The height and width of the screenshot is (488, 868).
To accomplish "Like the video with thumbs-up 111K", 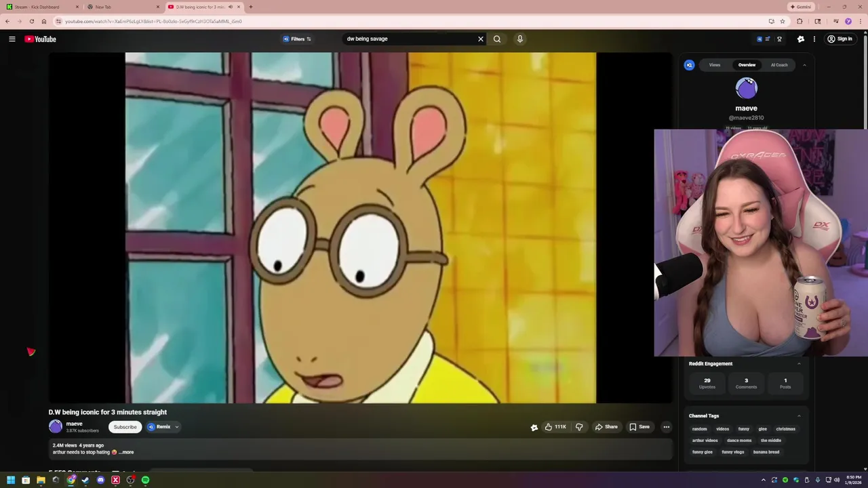I will 555,427.
